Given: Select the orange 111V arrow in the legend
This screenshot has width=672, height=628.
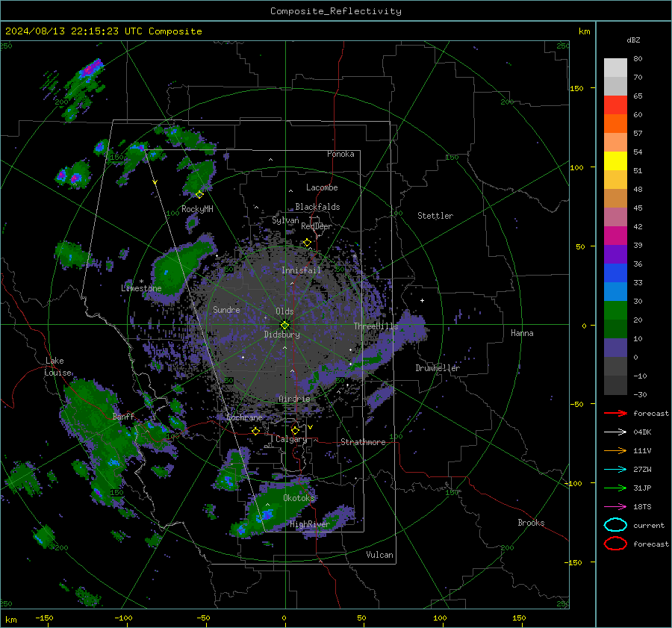Looking at the screenshot, I should click(615, 450).
